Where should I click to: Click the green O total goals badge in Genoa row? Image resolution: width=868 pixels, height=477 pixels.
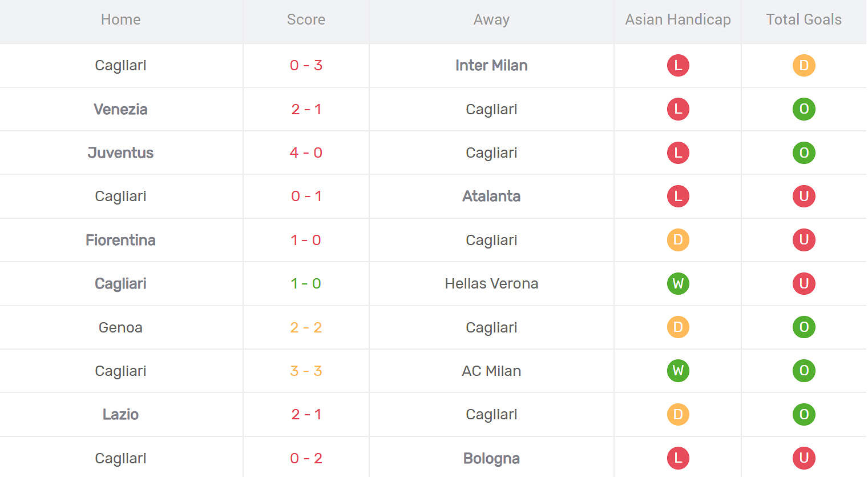pos(804,327)
